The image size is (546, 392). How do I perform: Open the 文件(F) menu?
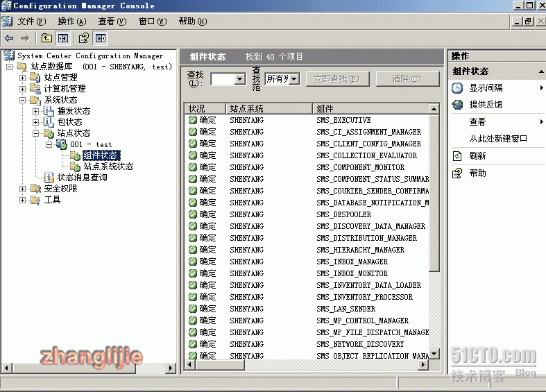pos(32,22)
